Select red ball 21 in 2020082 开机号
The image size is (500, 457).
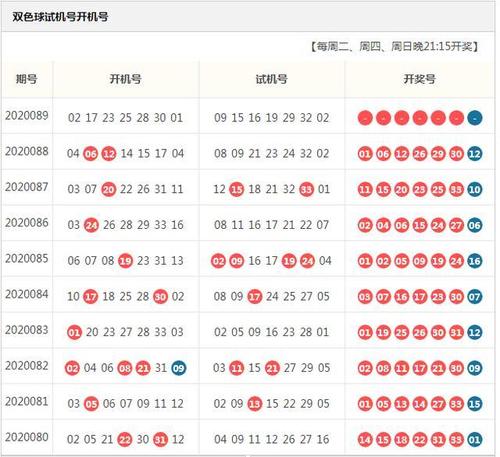(143, 368)
